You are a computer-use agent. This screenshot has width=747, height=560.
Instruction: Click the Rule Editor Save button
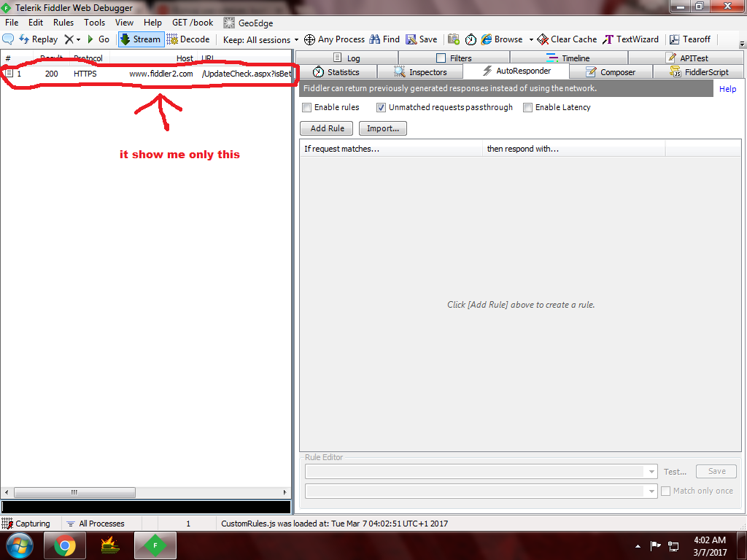point(716,471)
